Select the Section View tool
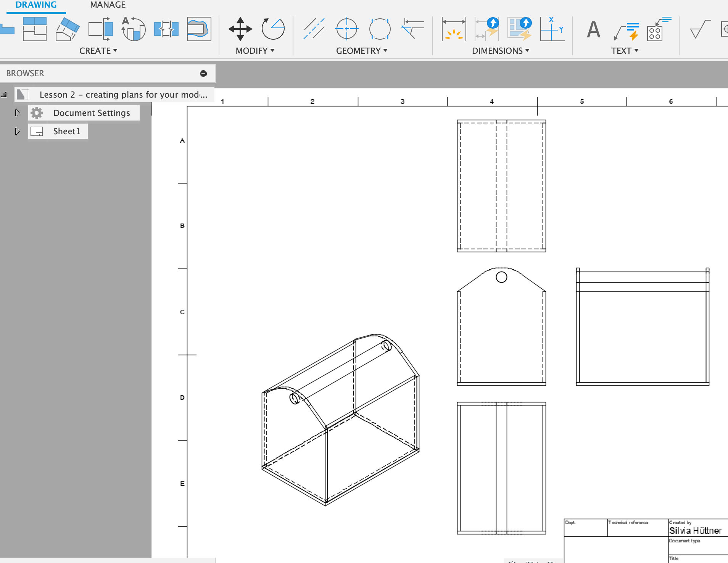The image size is (728, 563). [x=101, y=29]
